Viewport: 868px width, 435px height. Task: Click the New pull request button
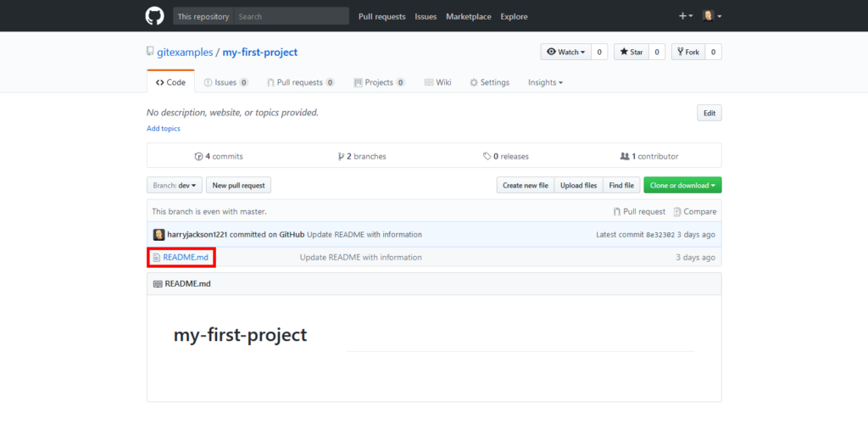coord(238,185)
